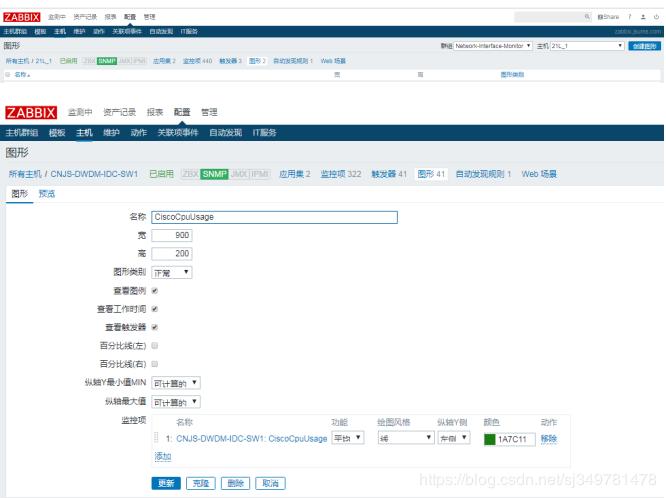The height and width of the screenshot is (498, 666).
Task: Open the 资产记录 menu on the lower page
Action: pos(119,112)
